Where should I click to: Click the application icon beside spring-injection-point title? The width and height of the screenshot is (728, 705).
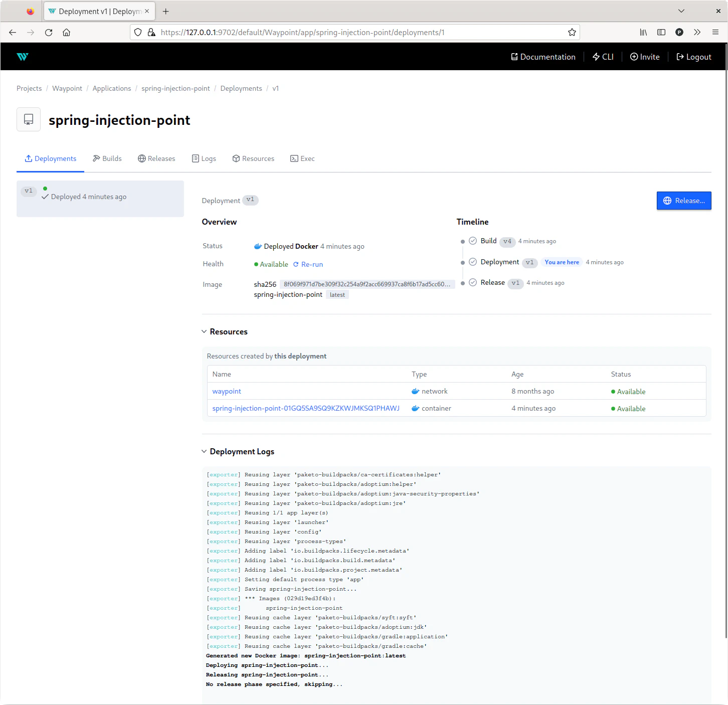pyautogui.click(x=29, y=119)
